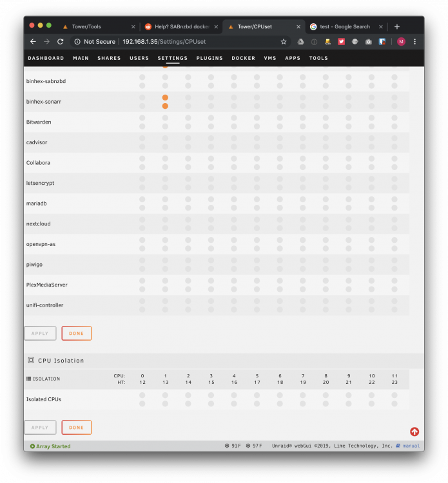
Task: Click the camera extension icon
Action: point(369,42)
